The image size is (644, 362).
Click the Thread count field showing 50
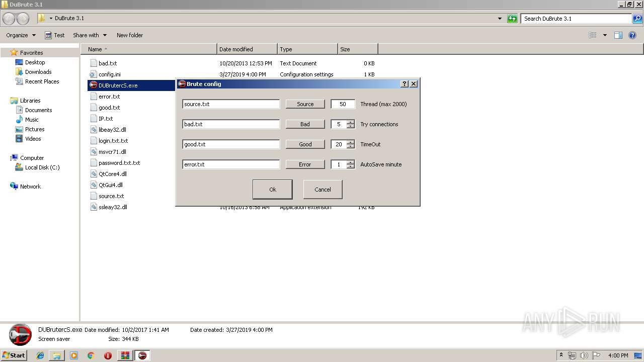click(x=343, y=104)
